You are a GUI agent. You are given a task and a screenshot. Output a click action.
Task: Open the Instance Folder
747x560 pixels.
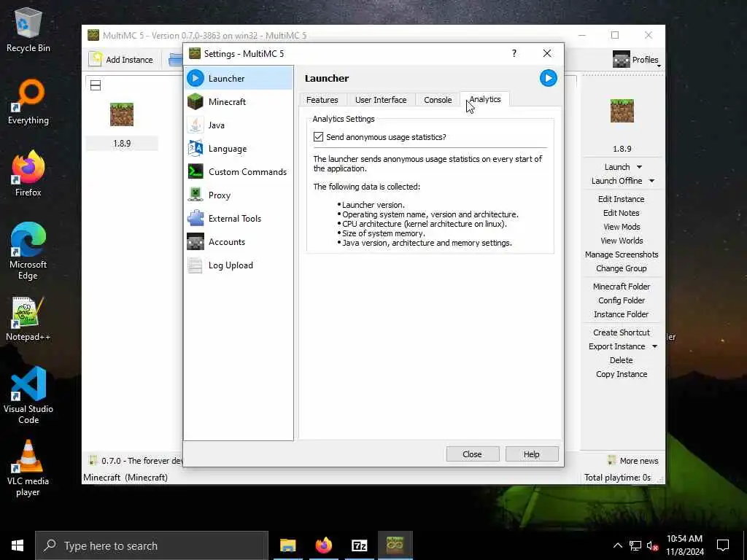coord(622,314)
